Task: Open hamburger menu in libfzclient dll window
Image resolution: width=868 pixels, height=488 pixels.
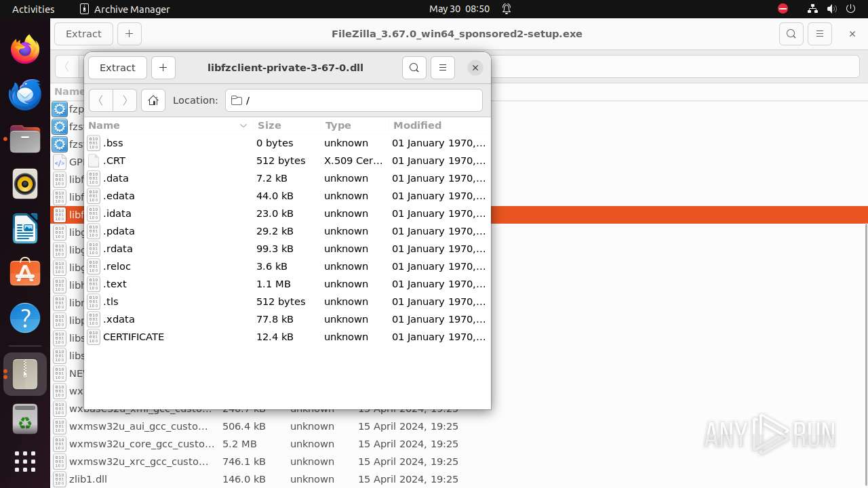Action: pyautogui.click(x=443, y=68)
